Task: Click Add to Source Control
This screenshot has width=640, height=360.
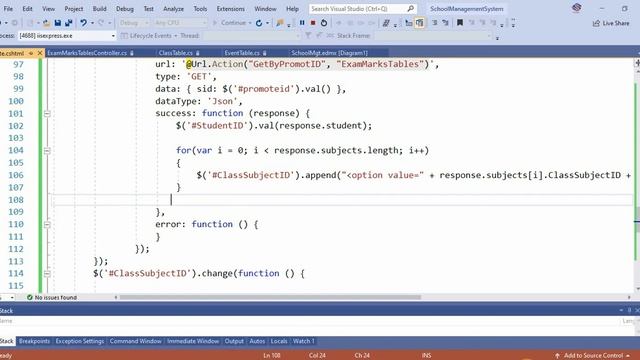Action: [593, 356]
